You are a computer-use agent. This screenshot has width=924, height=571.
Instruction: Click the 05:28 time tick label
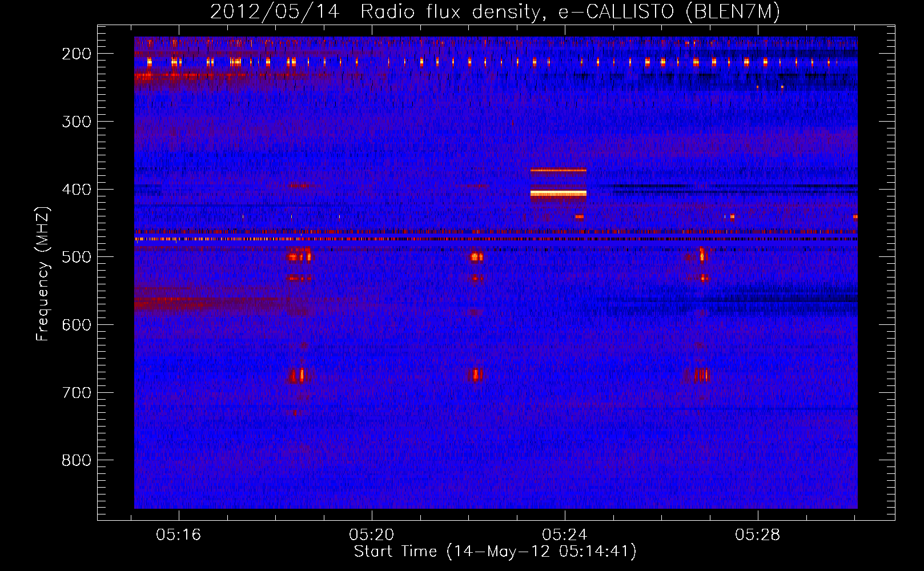pyautogui.click(x=758, y=535)
